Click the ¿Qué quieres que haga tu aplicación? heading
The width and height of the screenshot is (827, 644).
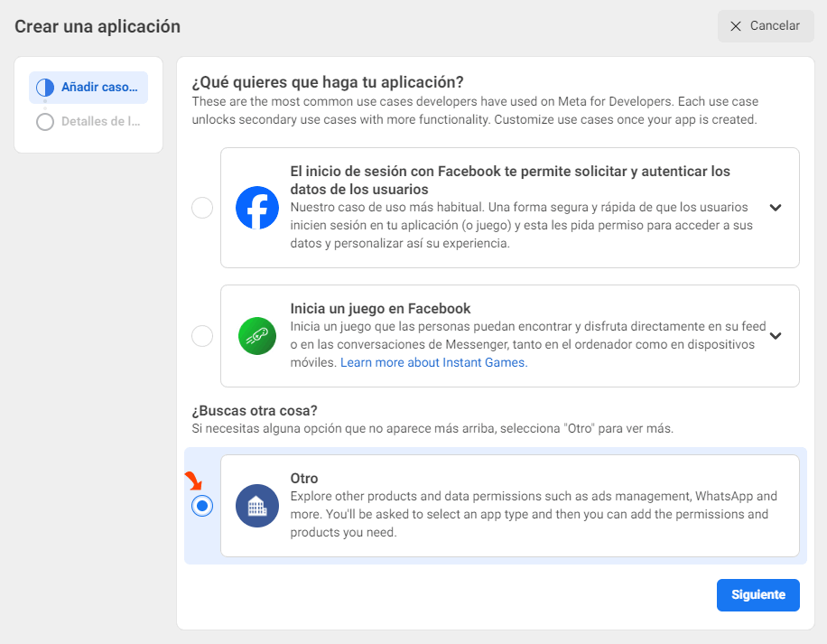pyautogui.click(x=328, y=82)
